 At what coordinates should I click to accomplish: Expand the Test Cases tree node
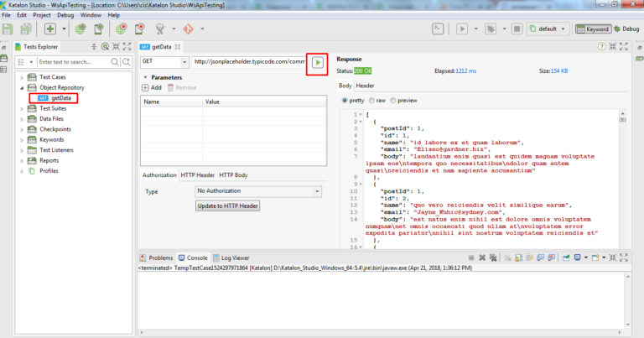pos(22,77)
